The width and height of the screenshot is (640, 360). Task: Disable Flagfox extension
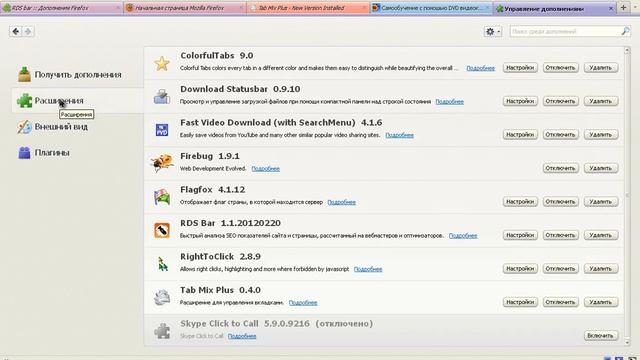click(x=560, y=201)
